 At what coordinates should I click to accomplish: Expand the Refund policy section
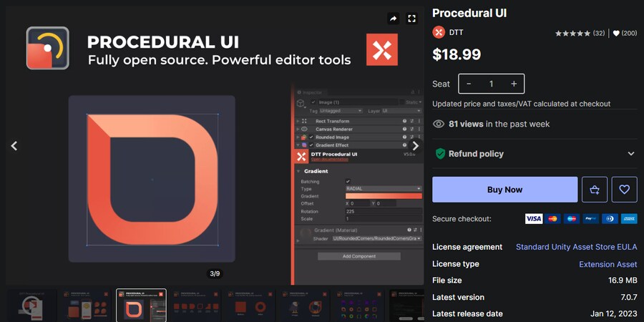[x=535, y=154]
